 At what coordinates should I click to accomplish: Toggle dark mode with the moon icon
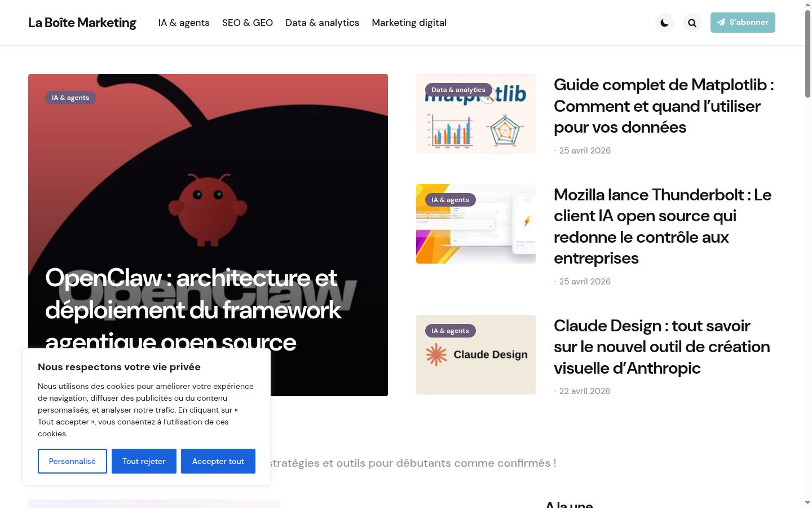click(665, 23)
